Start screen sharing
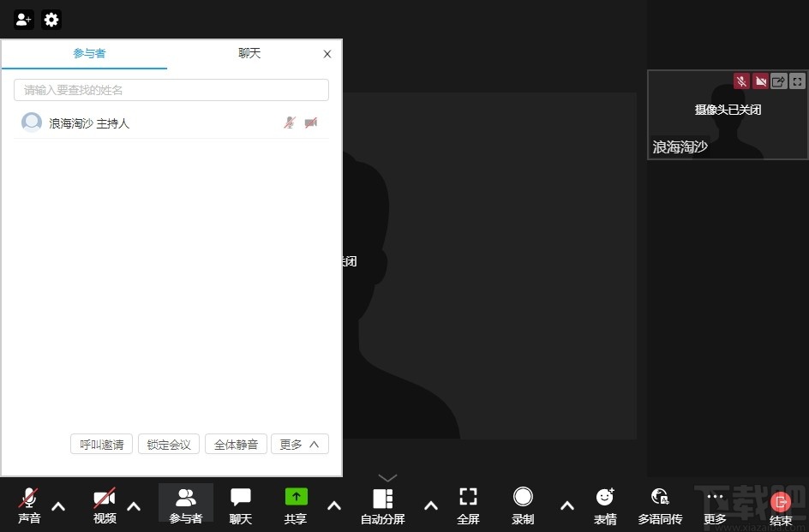 tap(295, 505)
